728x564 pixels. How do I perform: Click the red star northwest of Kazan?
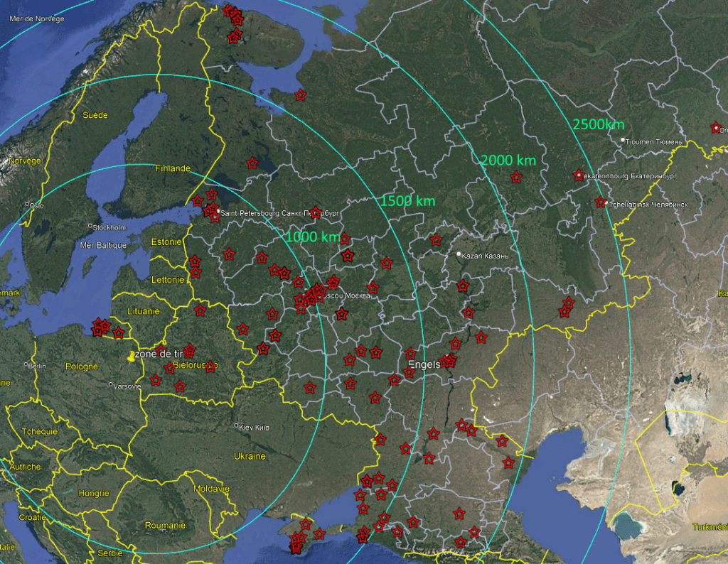click(436, 240)
